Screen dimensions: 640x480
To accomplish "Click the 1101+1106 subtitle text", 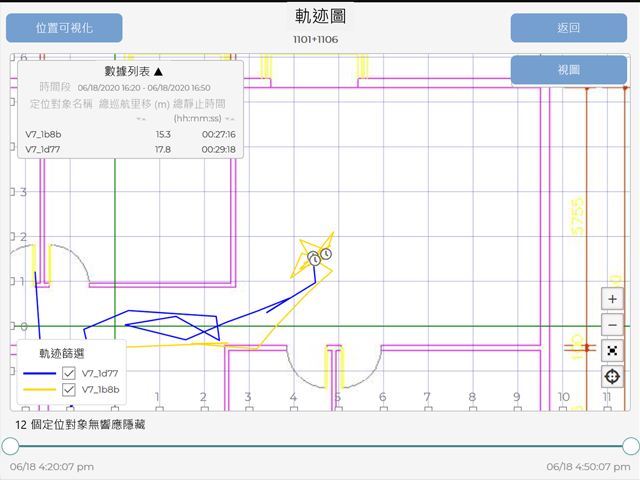I will (x=316, y=40).
